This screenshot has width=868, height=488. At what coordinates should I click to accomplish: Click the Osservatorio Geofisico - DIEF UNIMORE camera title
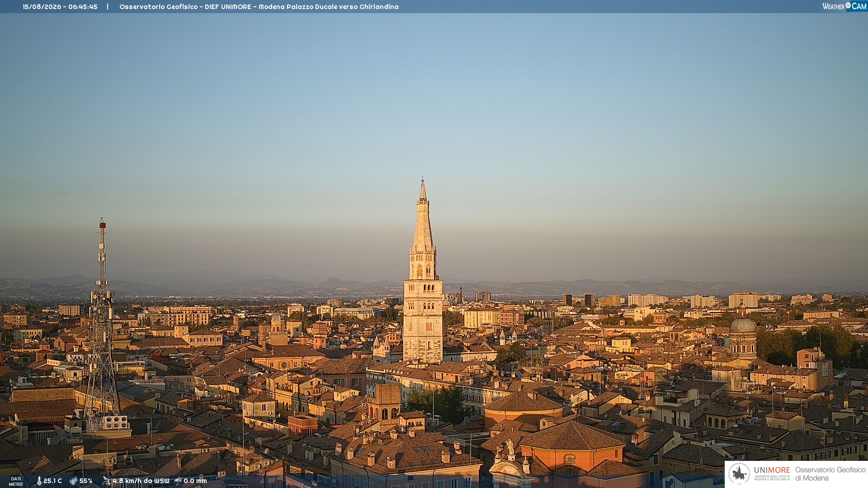click(x=259, y=7)
